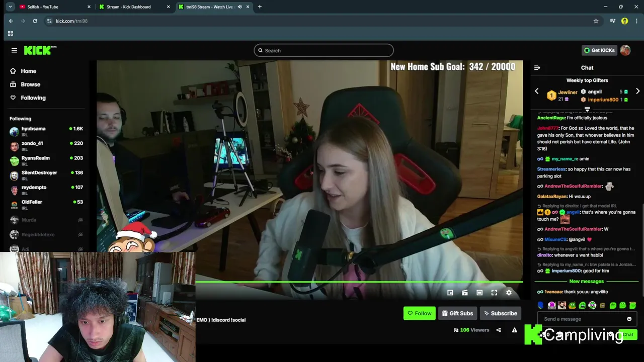Follow the tmi98 channel
The width and height of the screenshot is (644, 362).
coord(419,313)
